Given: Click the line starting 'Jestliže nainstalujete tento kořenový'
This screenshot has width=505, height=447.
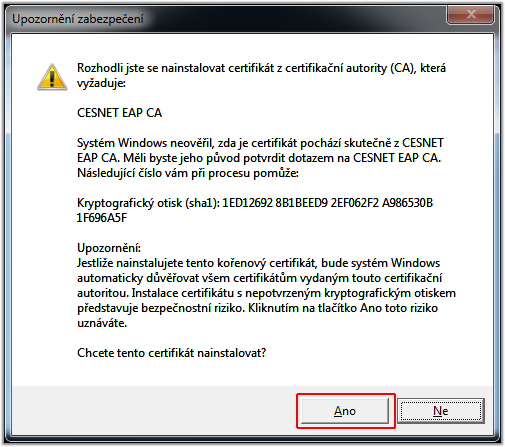Looking at the screenshot, I should click(258, 263).
